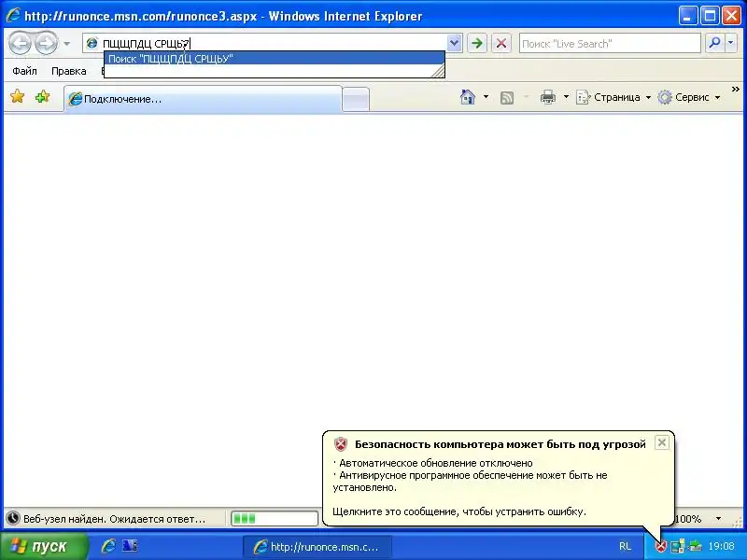The image size is (747, 560).
Task: Click the пуск Start button
Action: [44, 546]
